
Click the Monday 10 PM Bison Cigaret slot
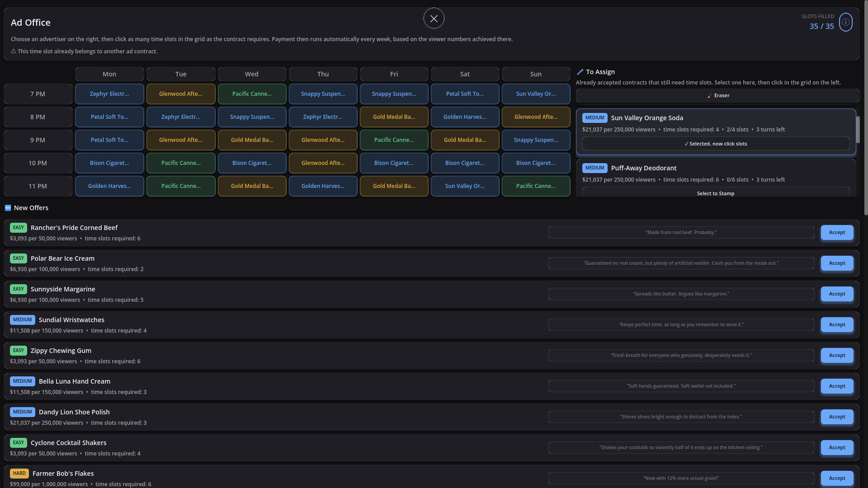tap(109, 163)
